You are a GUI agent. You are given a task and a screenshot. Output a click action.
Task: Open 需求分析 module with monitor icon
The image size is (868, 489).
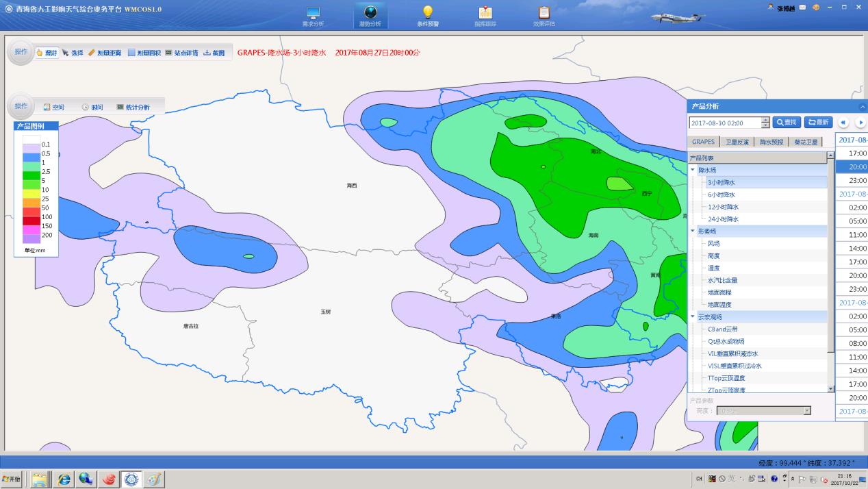[x=313, y=16]
